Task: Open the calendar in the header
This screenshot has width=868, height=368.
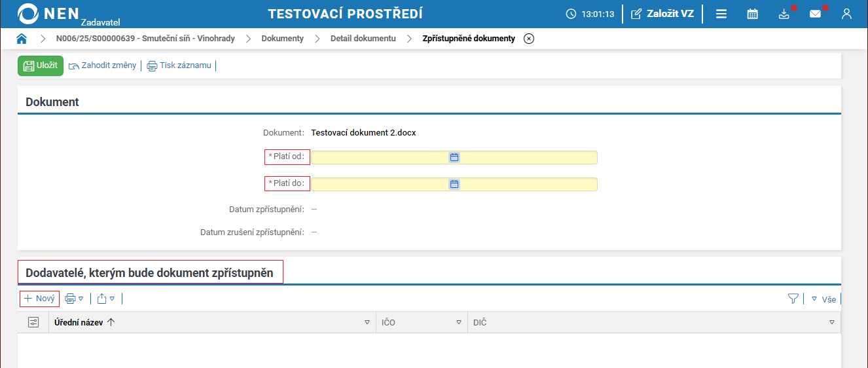Action: point(752,14)
